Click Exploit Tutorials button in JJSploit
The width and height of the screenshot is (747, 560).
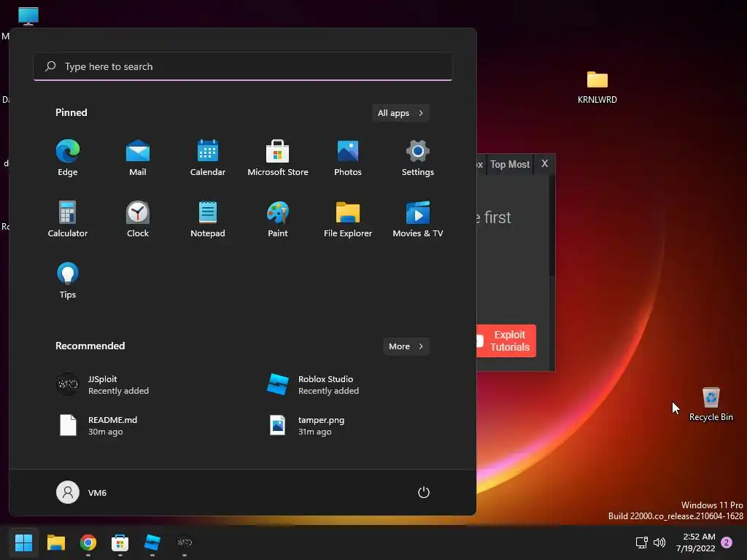point(506,341)
